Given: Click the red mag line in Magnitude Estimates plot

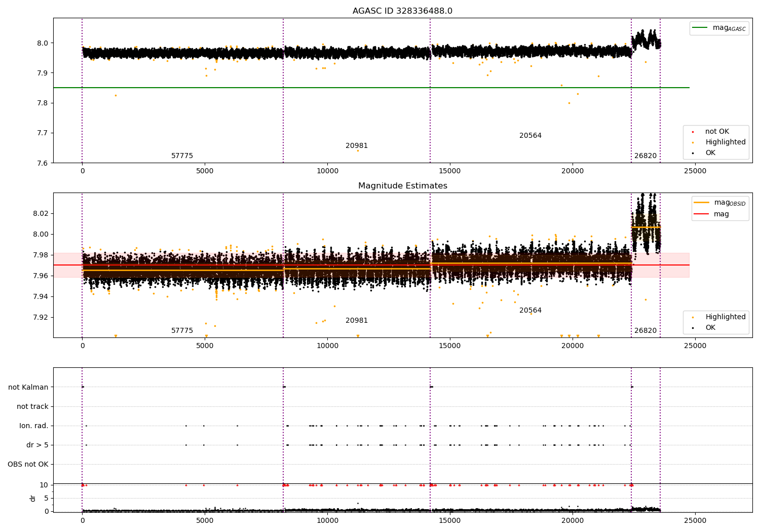Looking at the screenshot, I should (371, 265).
